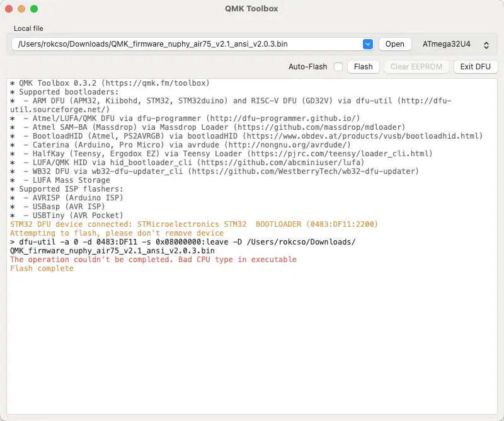Click the 'Supported bootloaders:' log line
This screenshot has width=504, height=421.
pyautogui.click(x=64, y=92)
